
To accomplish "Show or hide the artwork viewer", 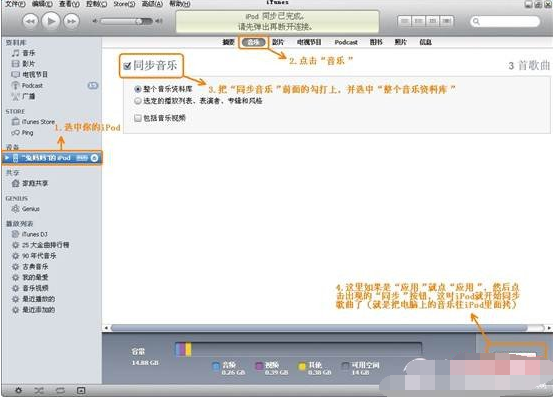I will (81, 390).
